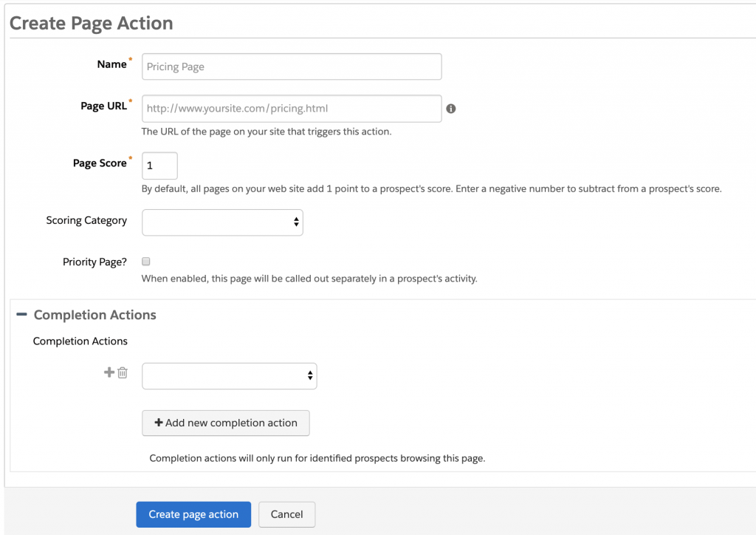Click the Cancel button
This screenshot has width=756, height=535.
[x=286, y=514]
